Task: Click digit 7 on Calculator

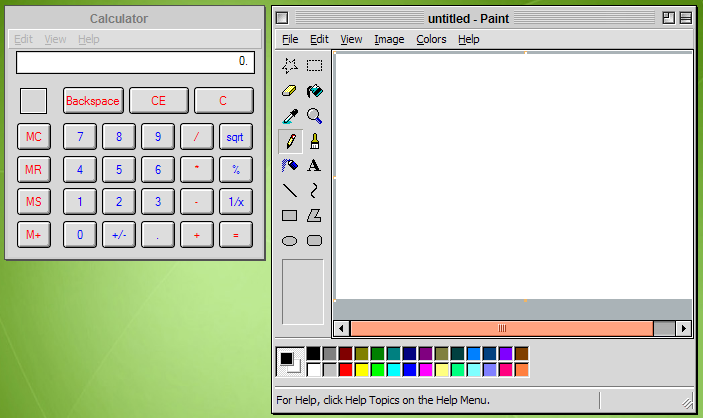Action: click(x=80, y=137)
